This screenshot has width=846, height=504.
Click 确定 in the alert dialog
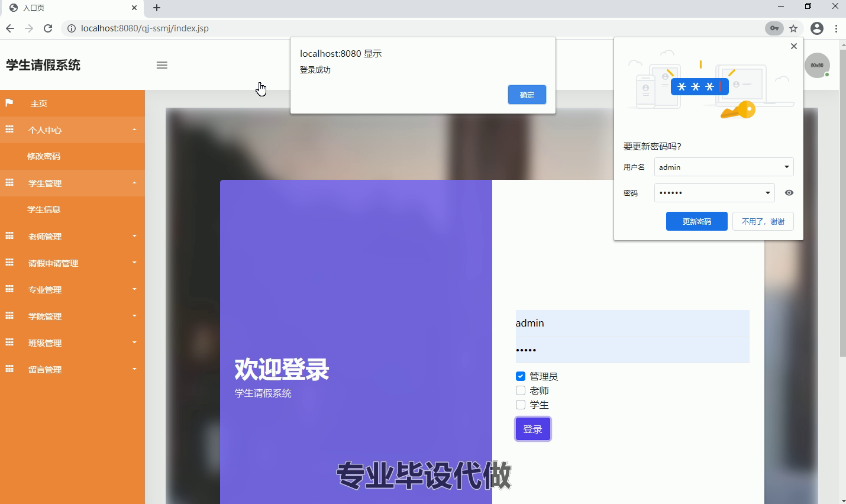point(527,95)
